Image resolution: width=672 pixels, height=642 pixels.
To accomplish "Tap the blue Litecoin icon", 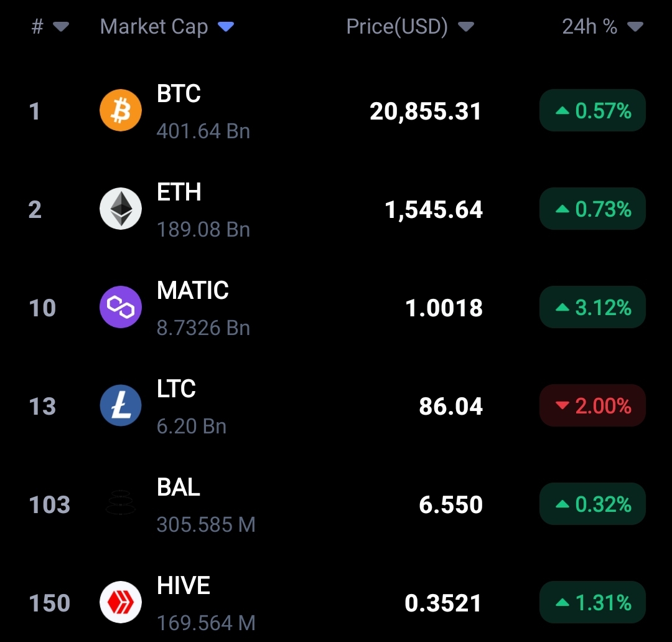I will tap(121, 406).
